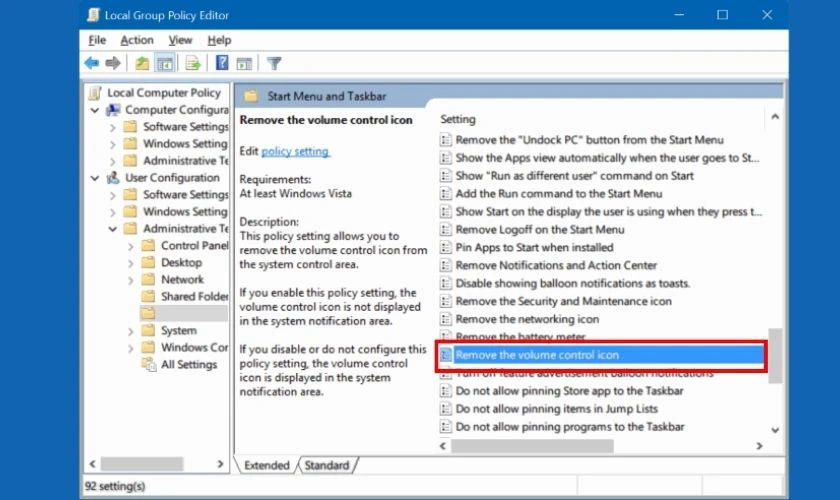This screenshot has height=500, width=840.
Task: Select Show Run as different user command
Action: [x=574, y=176]
